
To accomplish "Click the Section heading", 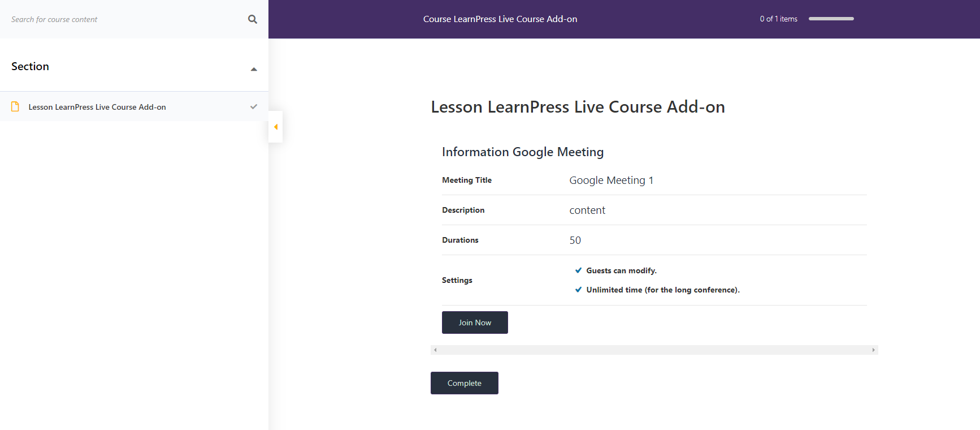I will click(x=30, y=66).
